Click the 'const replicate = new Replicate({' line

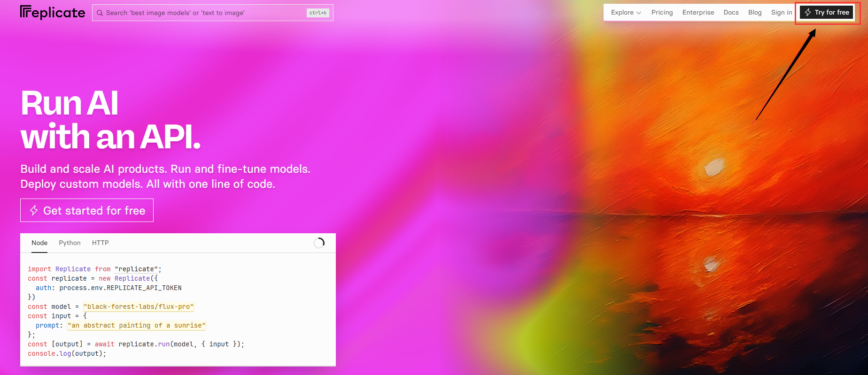93,278
